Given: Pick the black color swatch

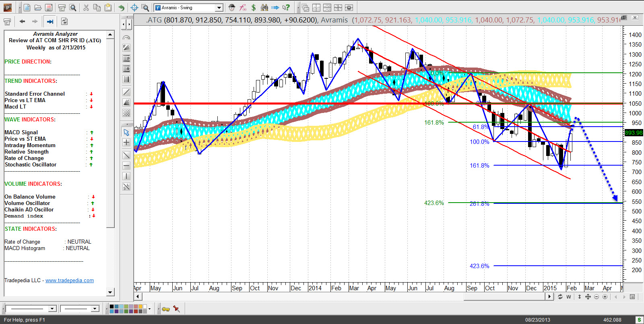Looking at the screenshot, I should click(112, 307).
